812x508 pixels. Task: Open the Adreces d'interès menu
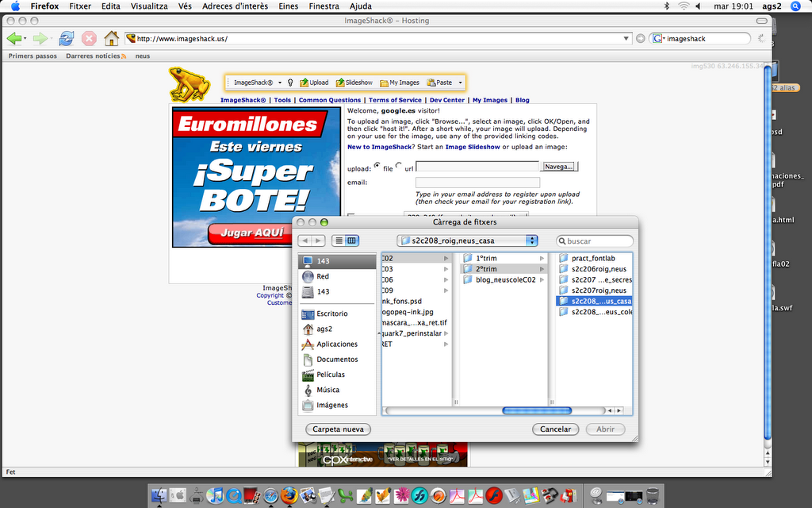pyautogui.click(x=235, y=6)
